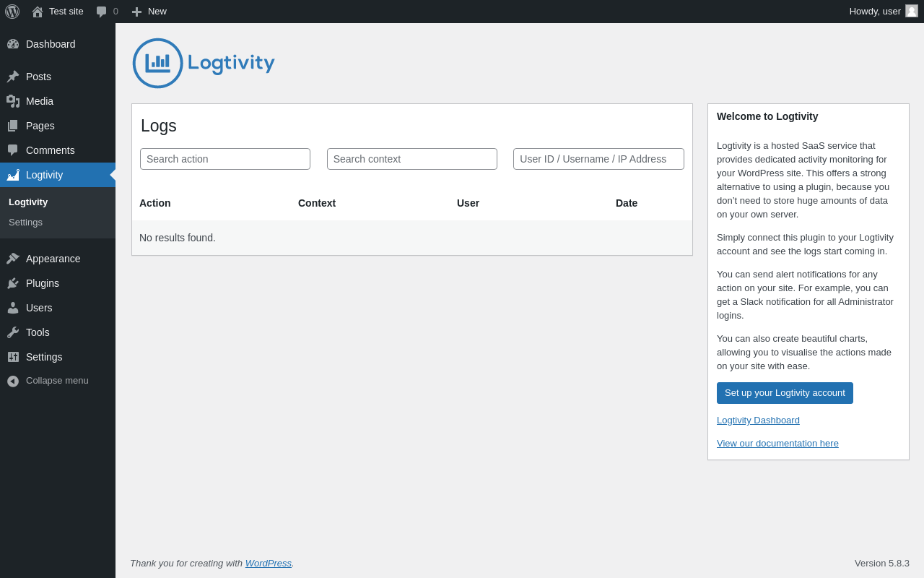The image size is (924, 578).
Task: Click the Comments speech bubble sidebar icon
Action: (x=13, y=150)
